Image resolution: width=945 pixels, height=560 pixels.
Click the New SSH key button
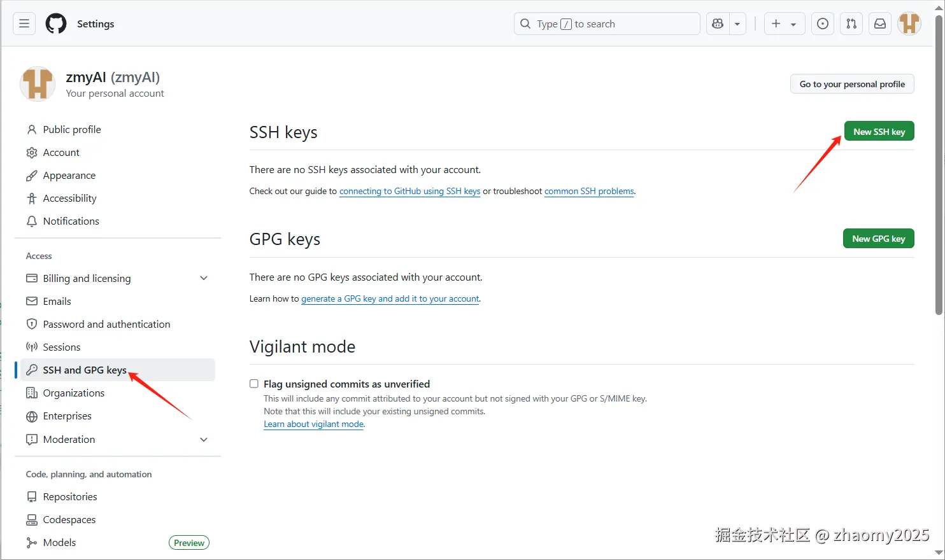point(879,132)
